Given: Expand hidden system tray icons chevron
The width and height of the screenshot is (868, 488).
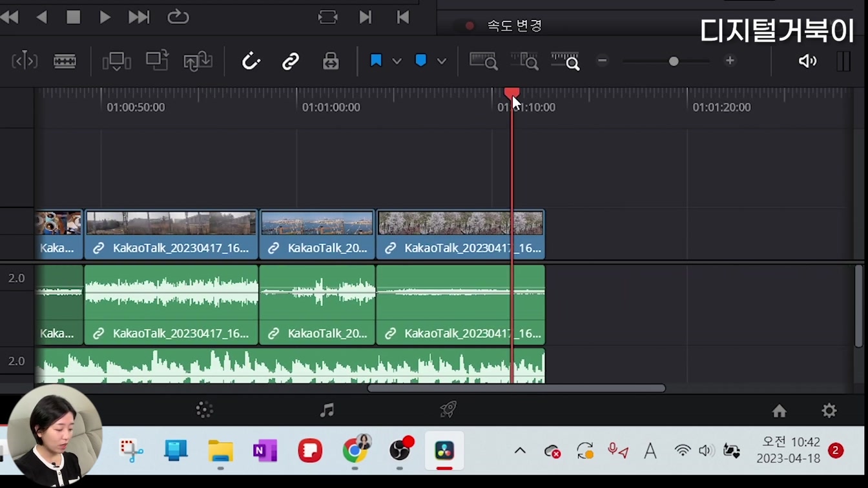Looking at the screenshot, I should (x=520, y=451).
